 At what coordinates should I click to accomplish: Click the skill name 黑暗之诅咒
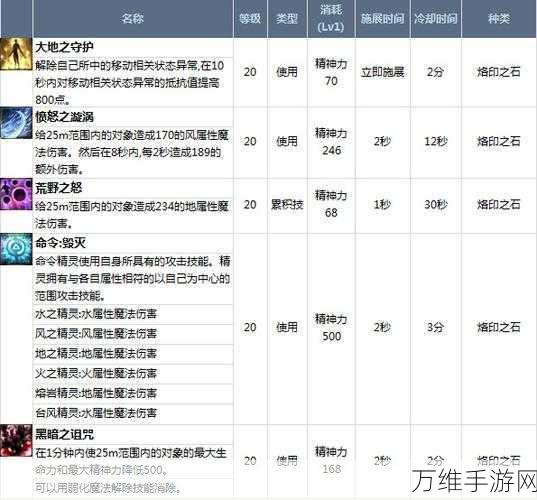point(64,435)
